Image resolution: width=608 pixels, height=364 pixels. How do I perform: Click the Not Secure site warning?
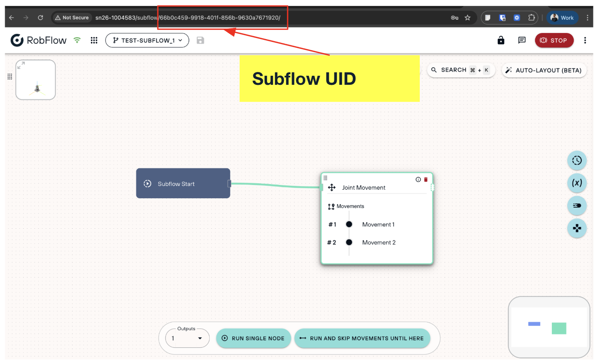click(x=72, y=18)
